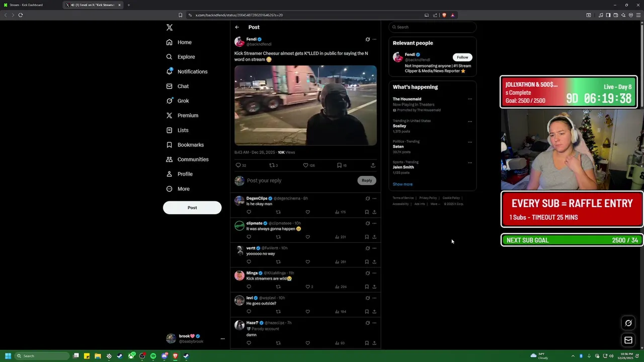Open the Windows Start menu

click(x=8, y=356)
